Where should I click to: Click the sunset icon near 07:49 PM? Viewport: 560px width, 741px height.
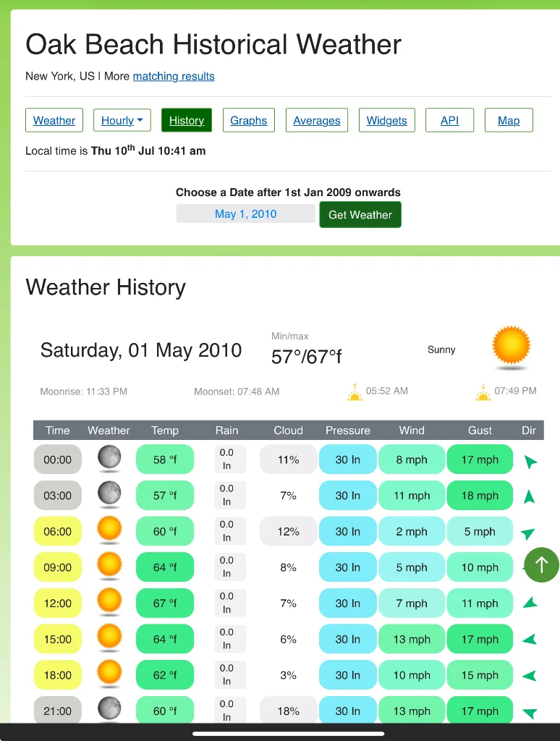(483, 391)
